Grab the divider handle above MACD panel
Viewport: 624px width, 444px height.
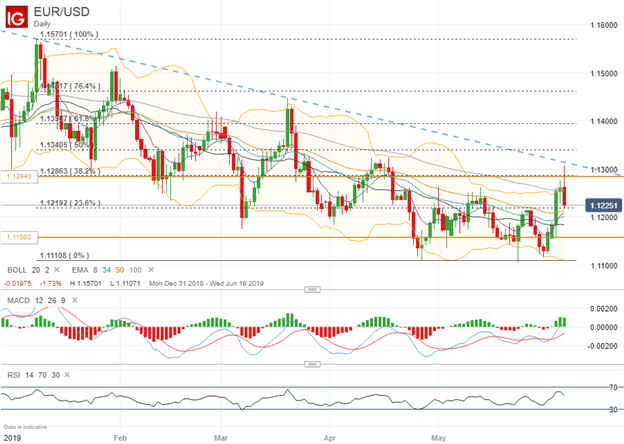click(x=312, y=290)
